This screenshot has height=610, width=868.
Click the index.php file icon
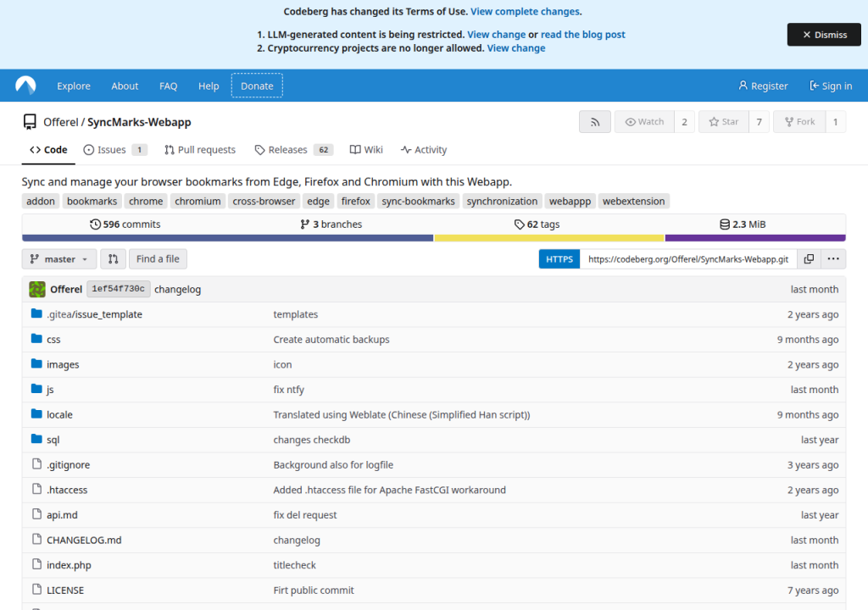coord(36,564)
